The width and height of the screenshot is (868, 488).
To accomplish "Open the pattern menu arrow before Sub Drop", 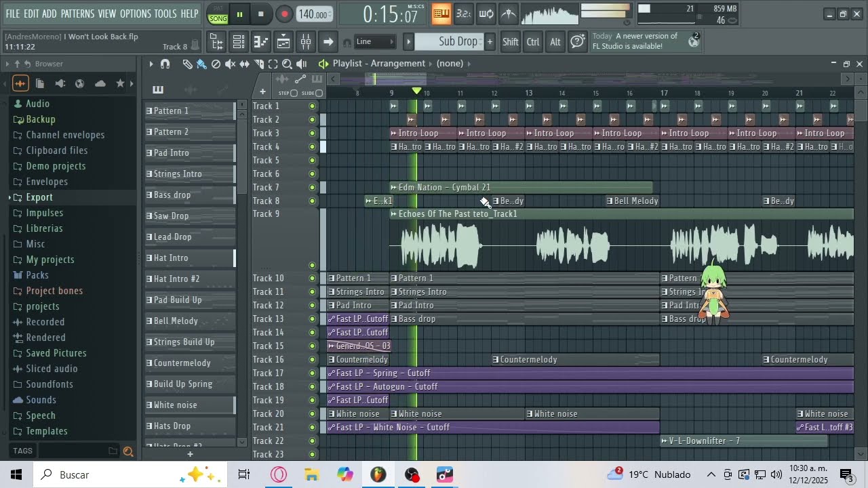I will coord(408,42).
